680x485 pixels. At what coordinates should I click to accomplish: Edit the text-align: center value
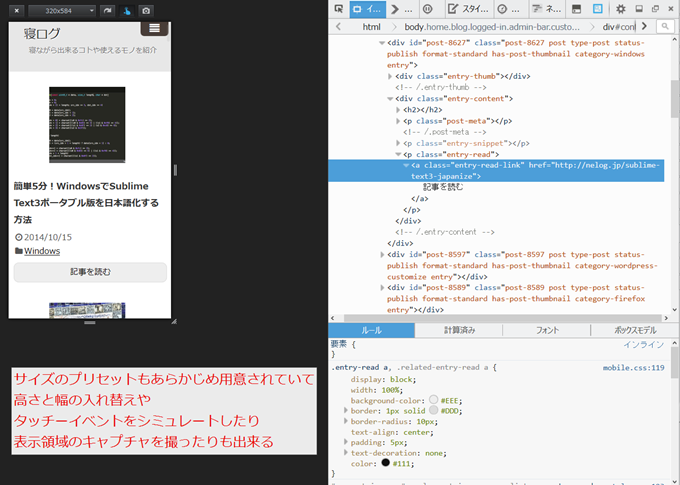tap(416, 432)
